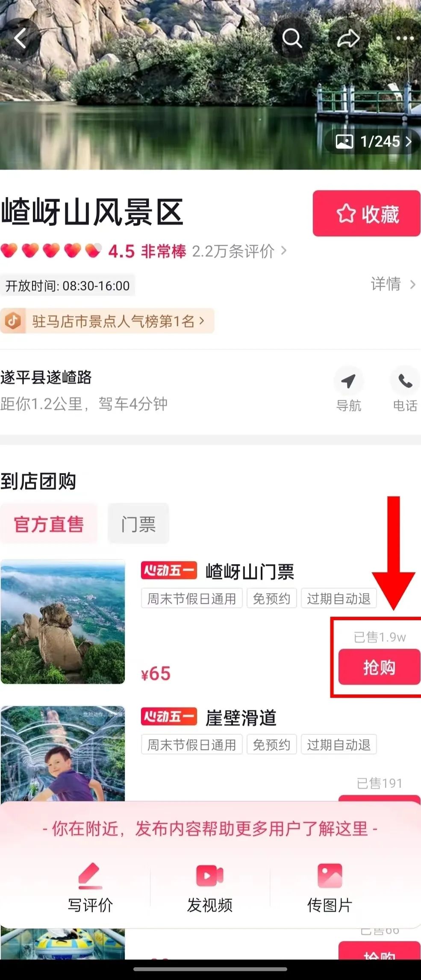Tap 抢购 button for 嵖岈山门票
This screenshot has width=421, height=980.
[379, 667]
